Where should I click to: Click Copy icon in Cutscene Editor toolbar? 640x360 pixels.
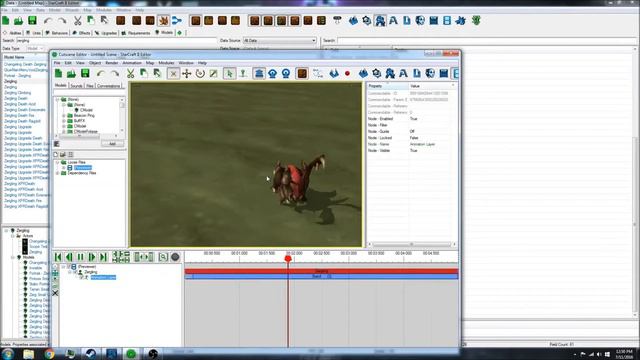click(x=144, y=73)
